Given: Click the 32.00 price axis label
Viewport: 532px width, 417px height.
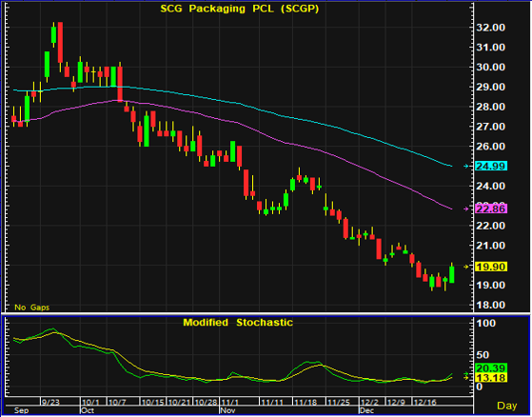Looking at the screenshot, I should click(490, 28).
